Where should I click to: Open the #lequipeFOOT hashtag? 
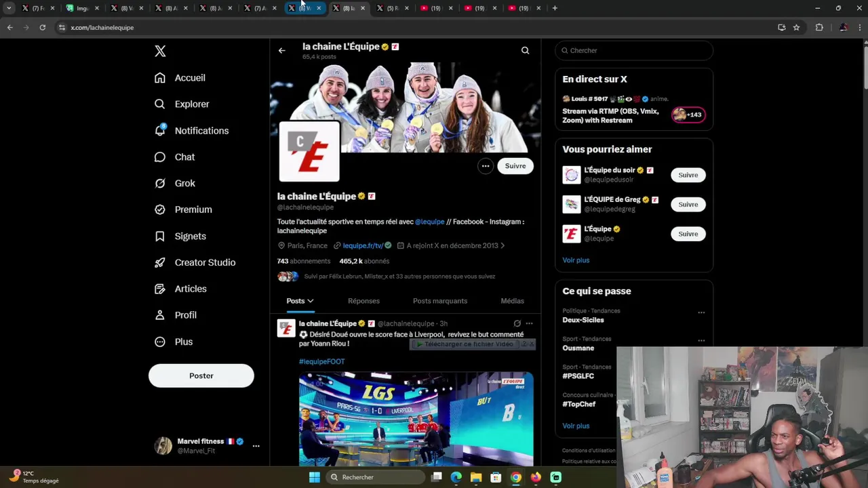(322, 362)
